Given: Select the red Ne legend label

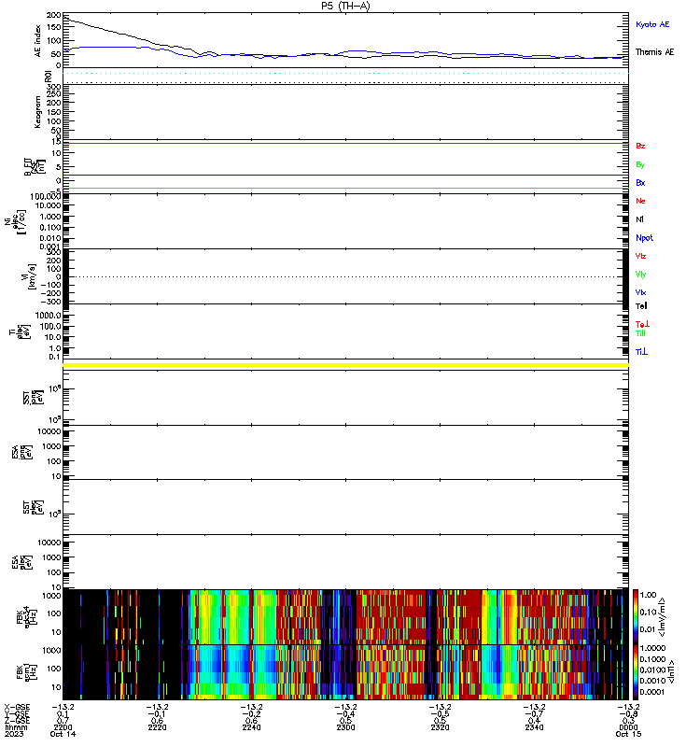Looking at the screenshot, I should [x=640, y=201].
